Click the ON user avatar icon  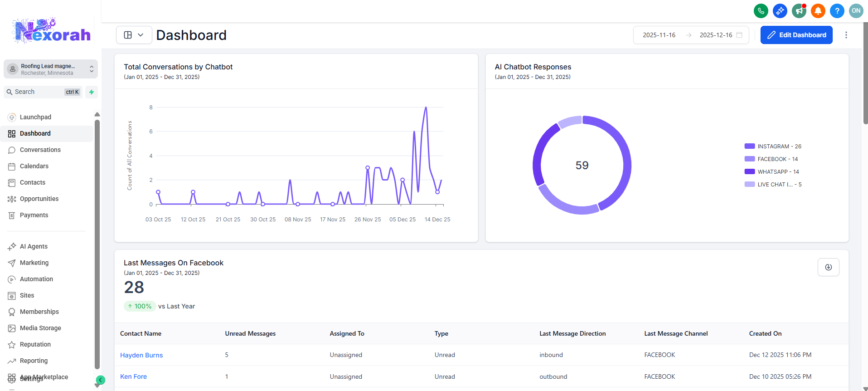pyautogui.click(x=856, y=11)
